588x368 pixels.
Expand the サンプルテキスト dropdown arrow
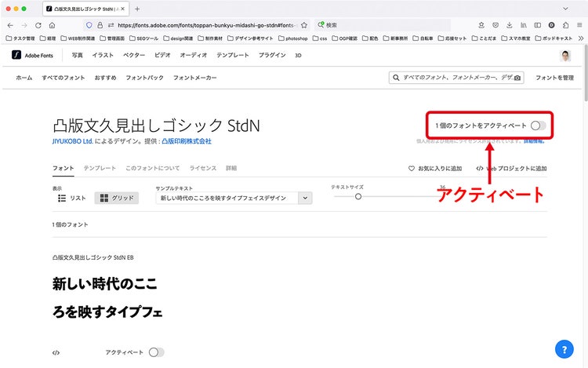pos(305,198)
